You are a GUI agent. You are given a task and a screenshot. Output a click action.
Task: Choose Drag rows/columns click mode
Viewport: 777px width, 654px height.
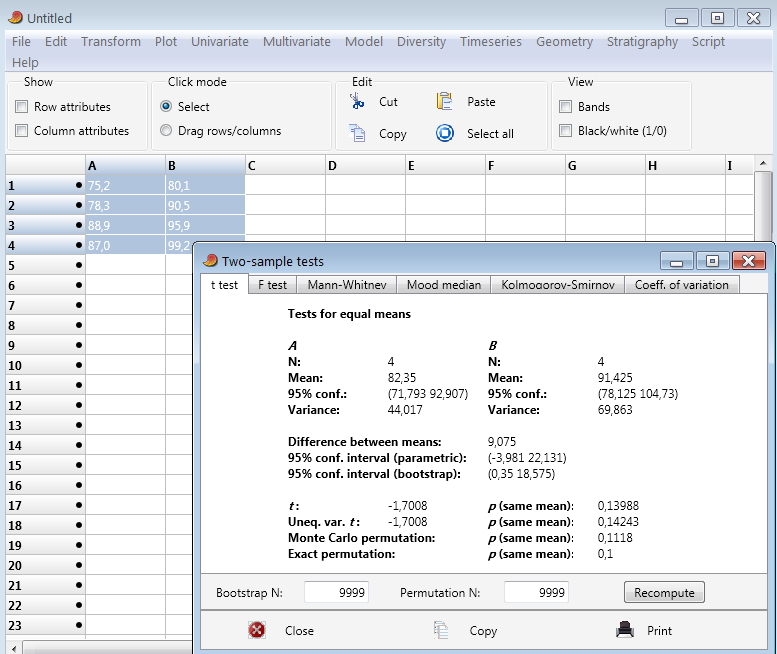(166, 131)
